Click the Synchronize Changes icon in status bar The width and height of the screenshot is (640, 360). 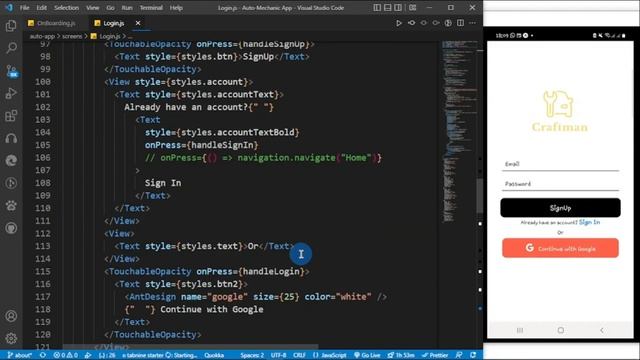(x=43, y=355)
